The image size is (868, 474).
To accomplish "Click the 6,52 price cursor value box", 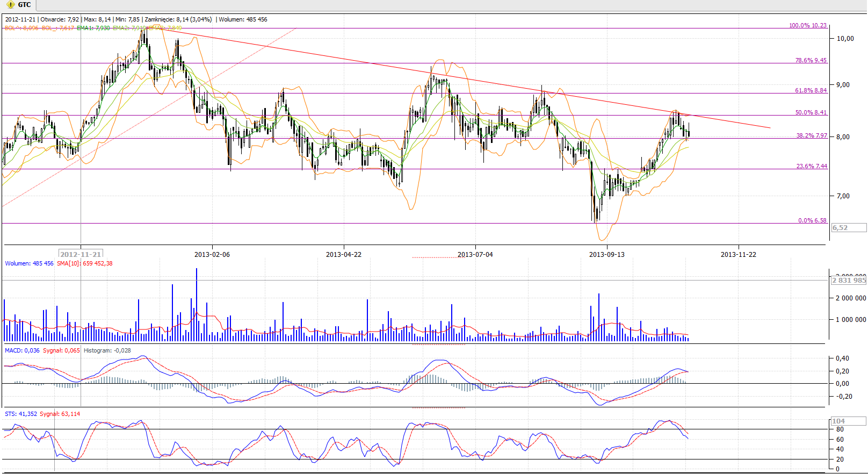I will click(849, 228).
